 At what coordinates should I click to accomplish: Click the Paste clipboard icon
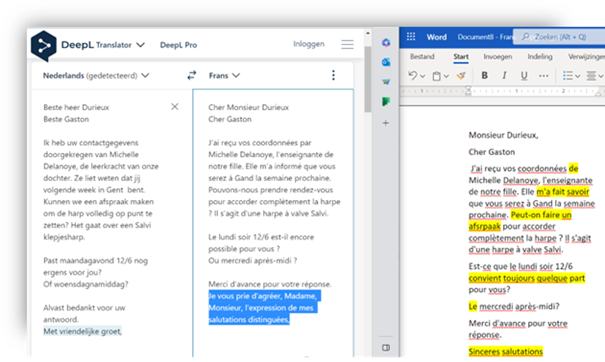pyautogui.click(x=436, y=76)
